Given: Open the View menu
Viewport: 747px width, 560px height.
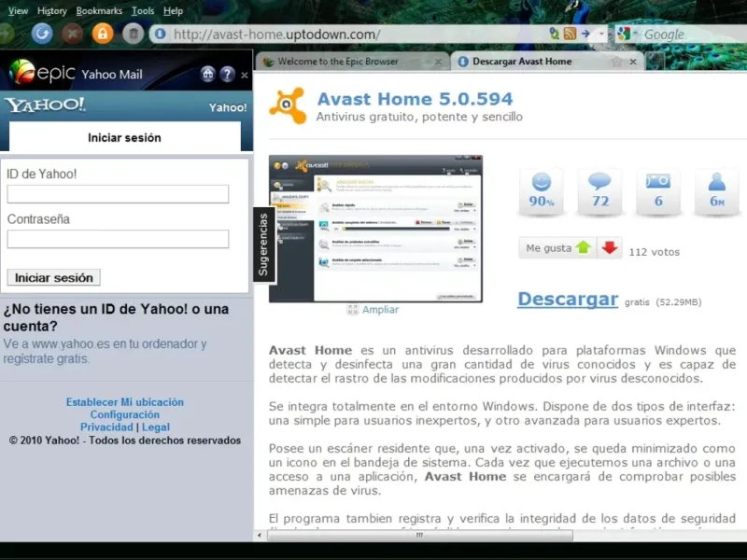Looking at the screenshot, I should [18, 10].
